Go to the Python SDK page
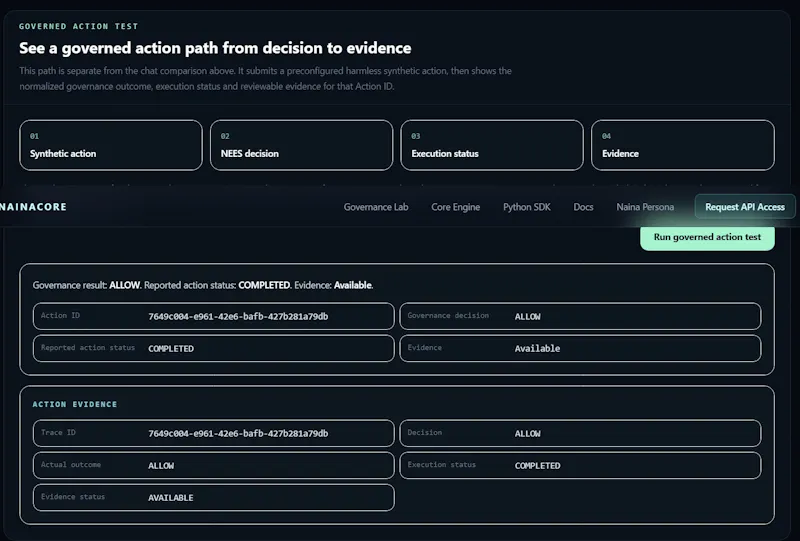 [527, 207]
